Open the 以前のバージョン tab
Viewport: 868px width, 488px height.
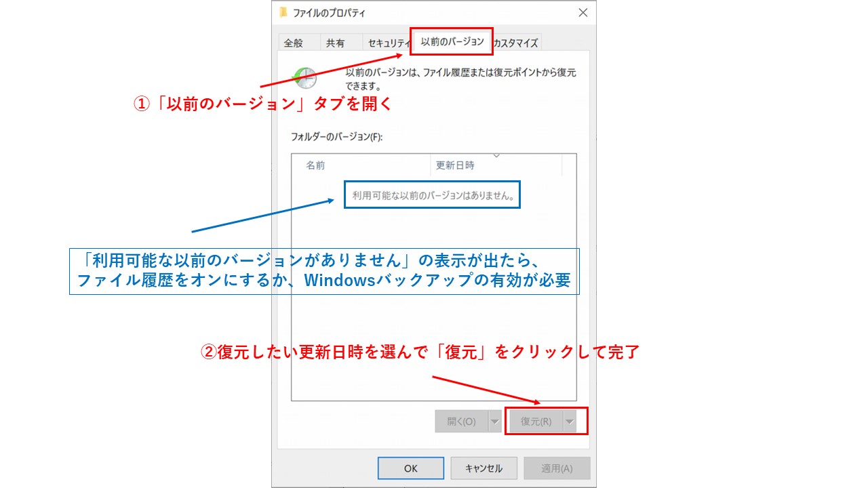pyautogui.click(x=452, y=41)
